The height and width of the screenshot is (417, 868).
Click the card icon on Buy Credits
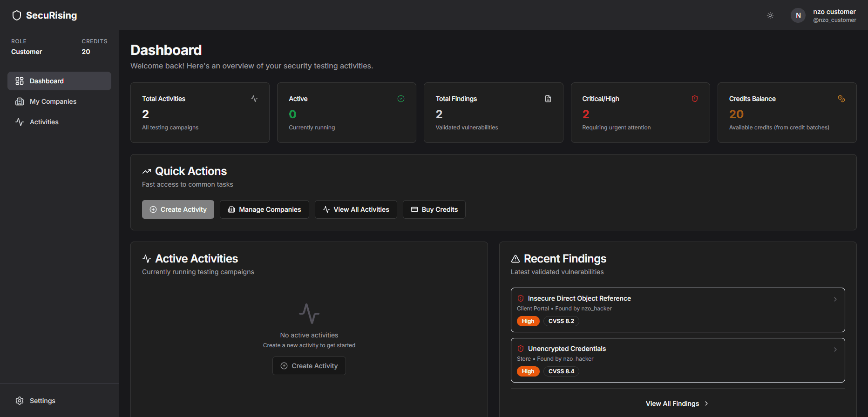[x=414, y=209]
